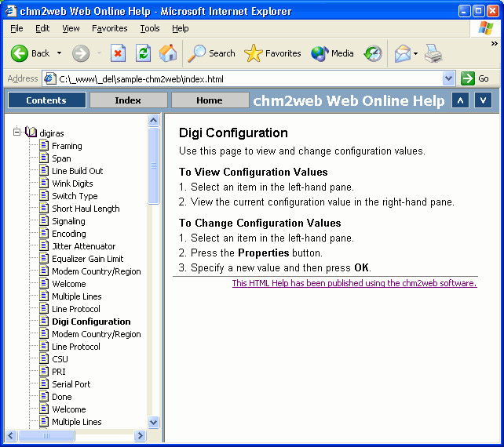Open the Signaling topic
The width and height of the screenshot is (504, 447).
click(68, 221)
